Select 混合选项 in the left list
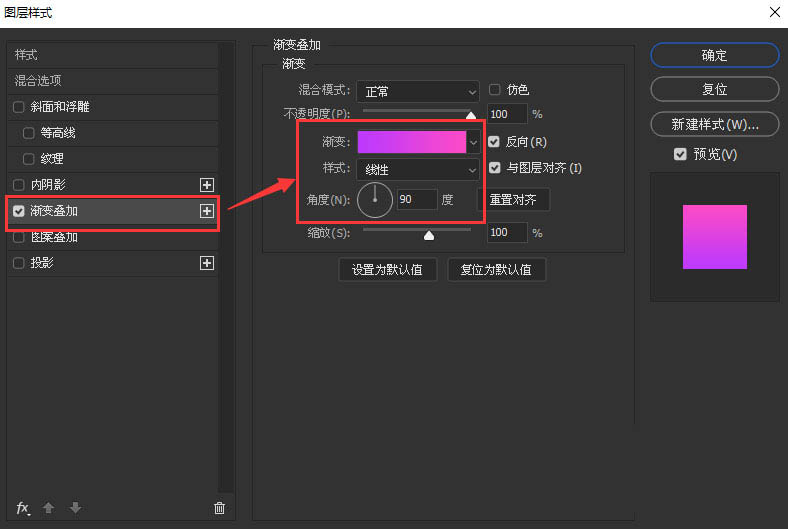 [113, 80]
